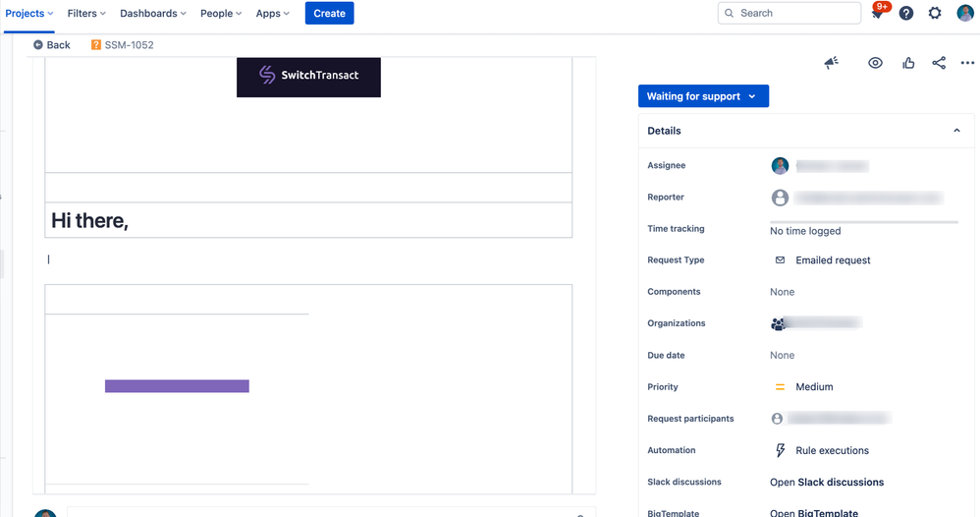Viewport: 980px width, 517px height.
Task: Click the blurred reporter name
Action: [x=869, y=198]
